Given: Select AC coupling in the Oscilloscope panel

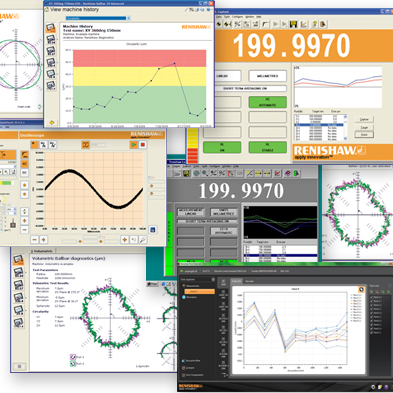Looking at the screenshot, I should click(x=24, y=164).
